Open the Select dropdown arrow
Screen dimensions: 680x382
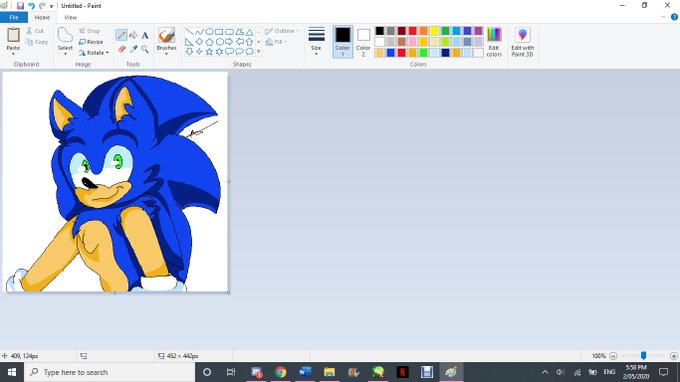coord(65,54)
